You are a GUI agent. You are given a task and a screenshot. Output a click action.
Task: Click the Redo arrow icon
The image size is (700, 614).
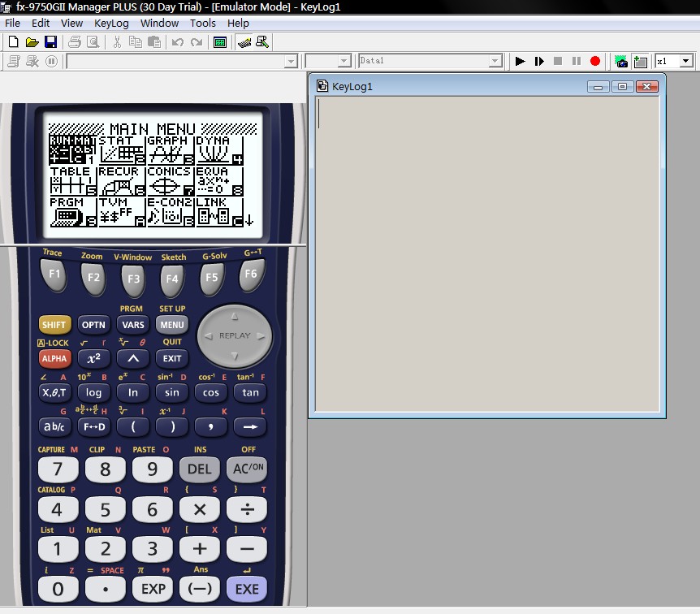pos(197,42)
